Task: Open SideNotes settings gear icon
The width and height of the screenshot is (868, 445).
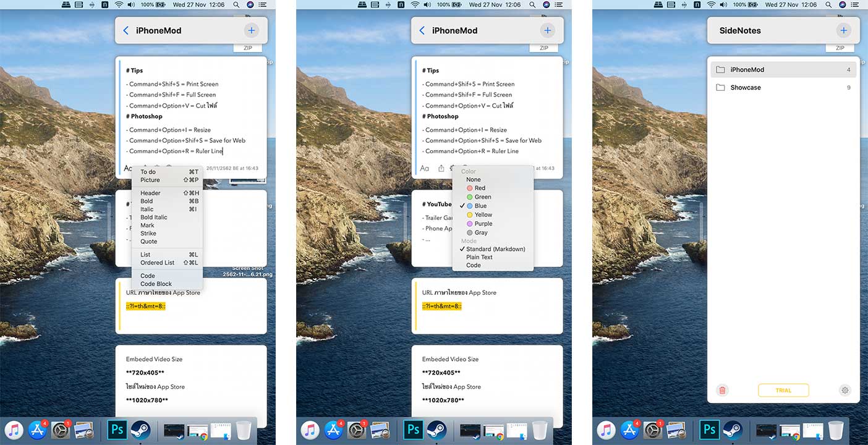Action: [845, 390]
